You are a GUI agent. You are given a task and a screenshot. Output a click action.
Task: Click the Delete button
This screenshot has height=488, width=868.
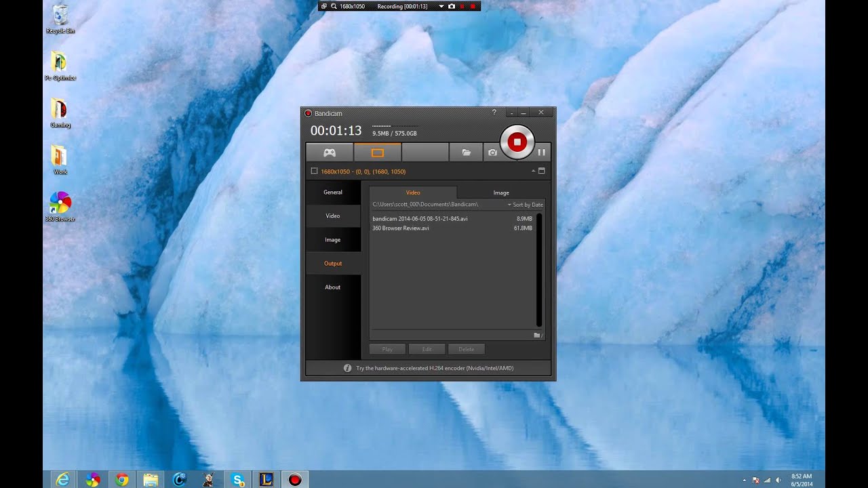[467, 349]
